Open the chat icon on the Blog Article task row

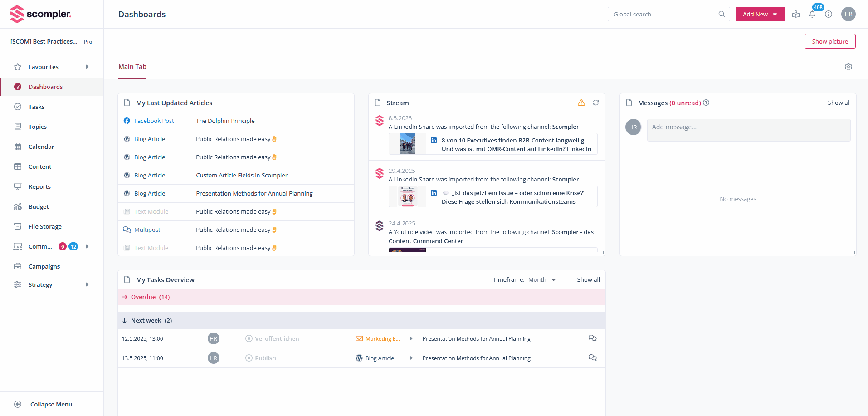point(592,357)
